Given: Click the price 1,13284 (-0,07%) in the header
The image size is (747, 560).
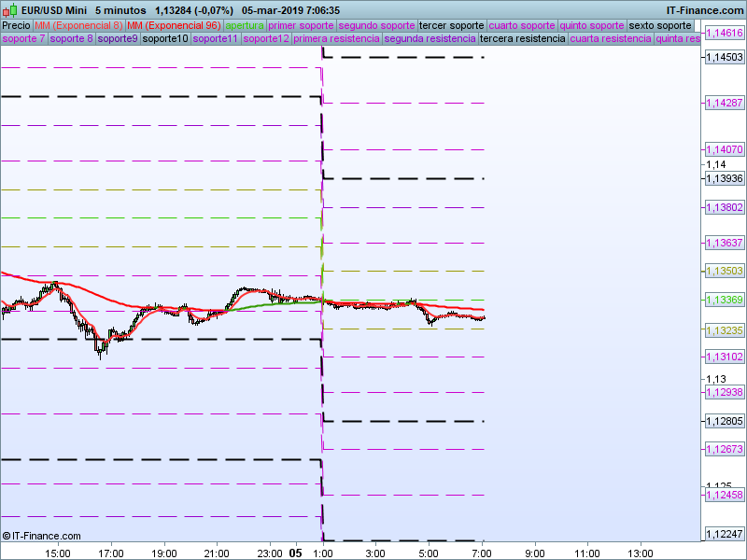Looking at the screenshot, I should pos(194,10).
